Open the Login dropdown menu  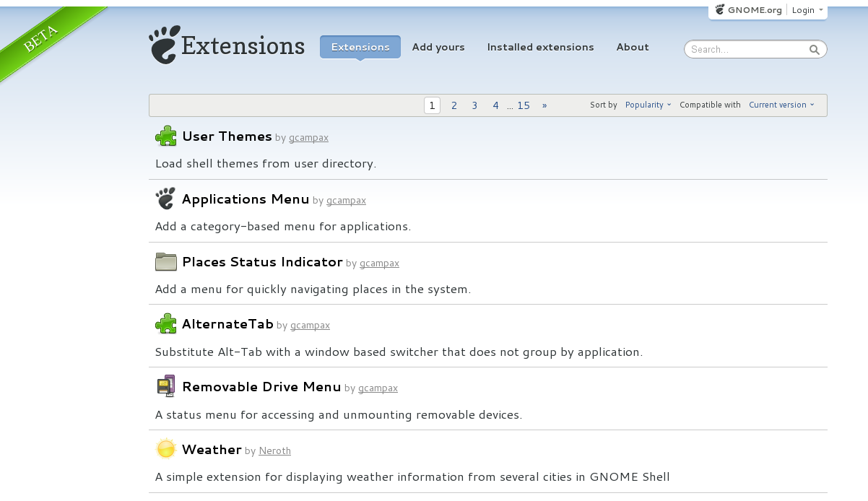coord(807,10)
